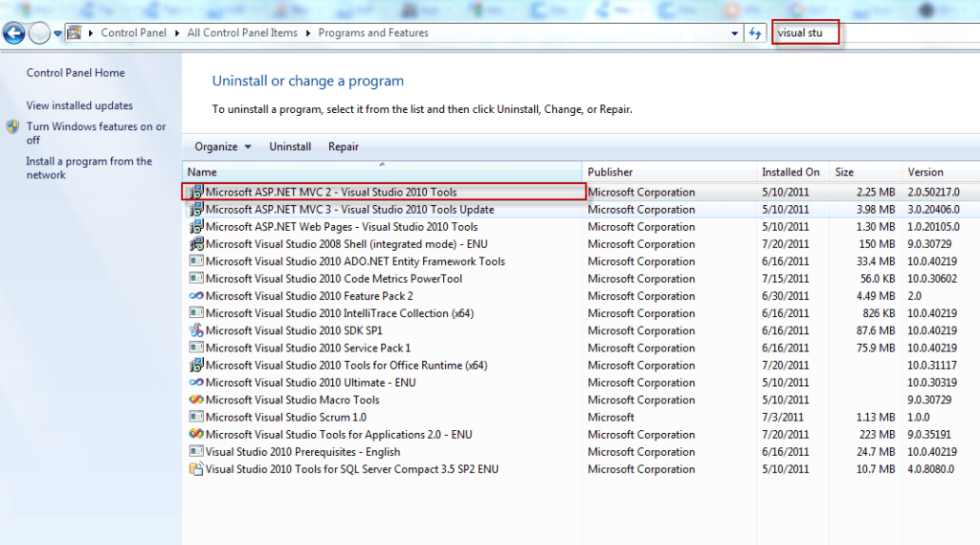Open View installed updates link
This screenshot has height=545, width=980.
pos(79,105)
